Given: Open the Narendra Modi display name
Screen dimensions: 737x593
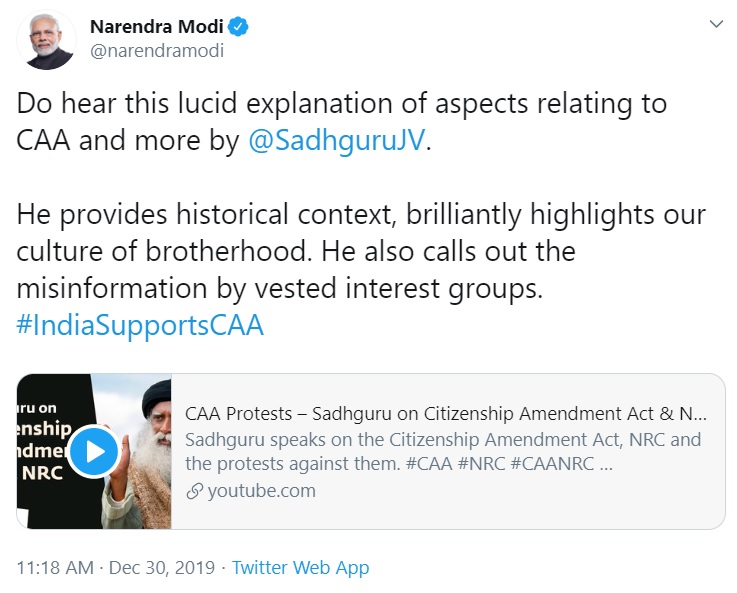Looking at the screenshot, I should [157, 27].
